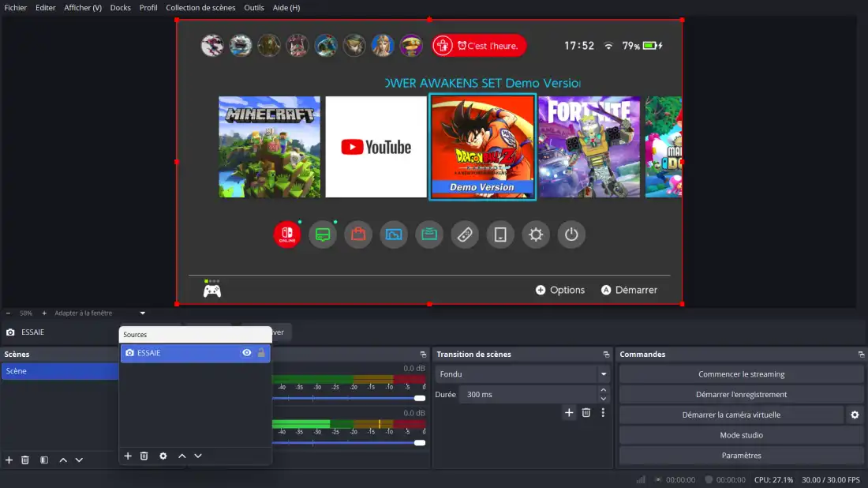Toggle Mode studio on
The height and width of the screenshot is (488, 868).
[x=741, y=435]
